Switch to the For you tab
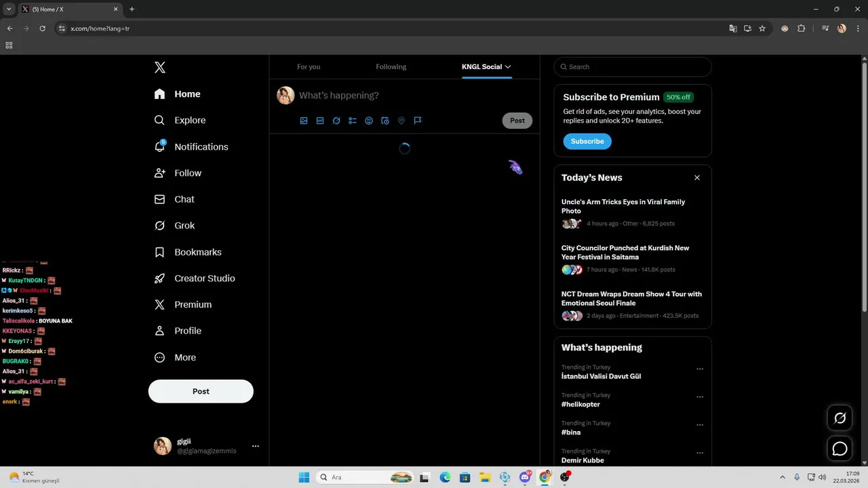Image resolution: width=868 pixels, height=488 pixels. click(x=309, y=66)
